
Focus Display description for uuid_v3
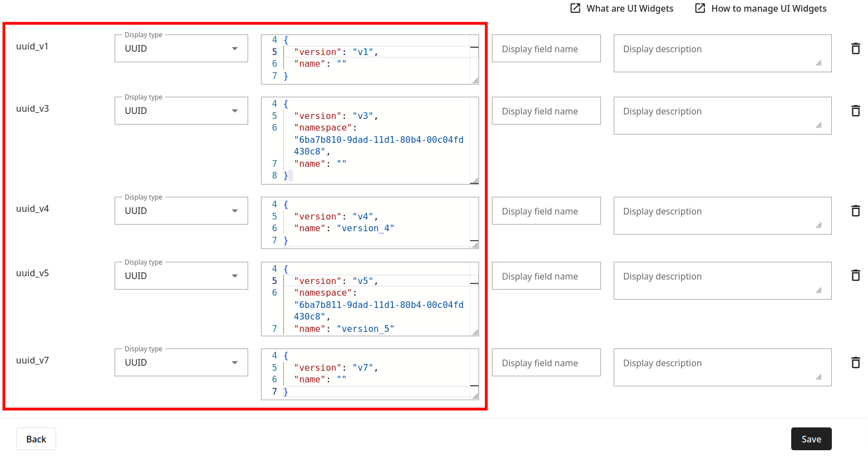click(x=723, y=116)
